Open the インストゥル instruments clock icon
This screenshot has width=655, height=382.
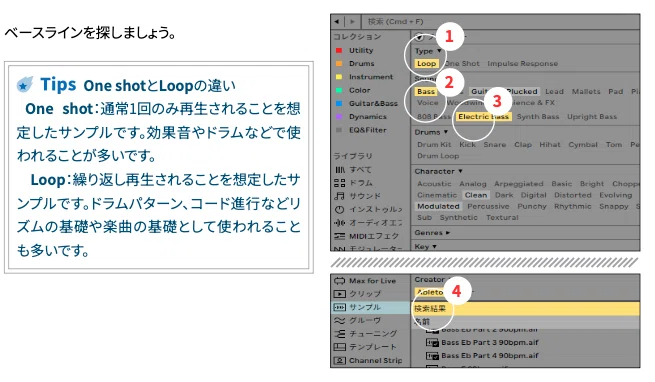[340, 209]
